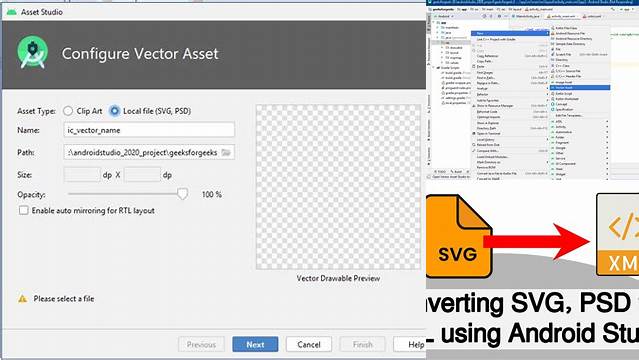
Task: Click the small Android icon beside Asset Studio title
Action: click(11, 12)
